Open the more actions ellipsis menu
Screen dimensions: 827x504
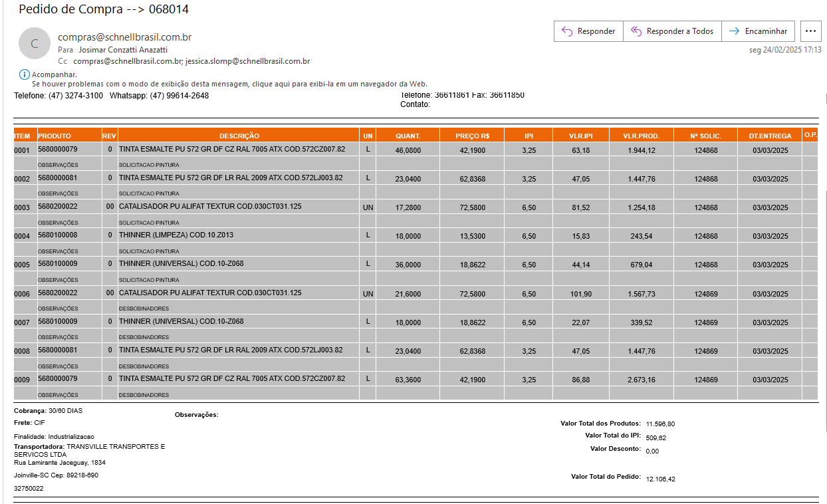click(809, 31)
